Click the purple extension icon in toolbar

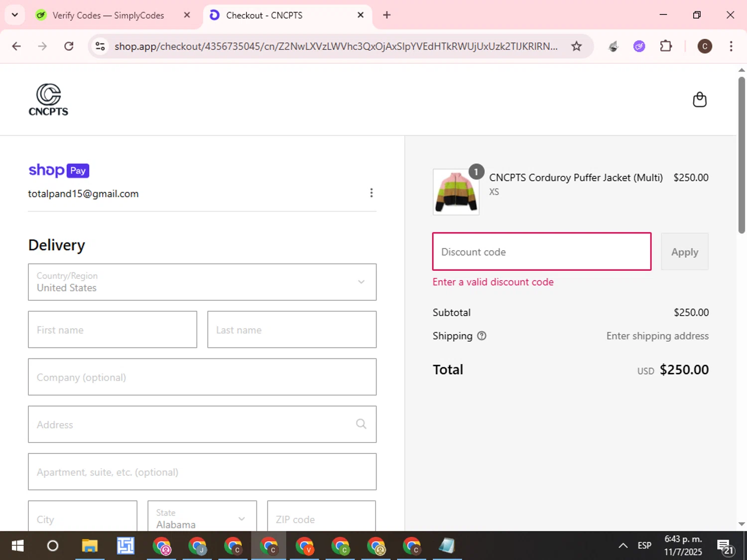pyautogui.click(x=639, y=46)
